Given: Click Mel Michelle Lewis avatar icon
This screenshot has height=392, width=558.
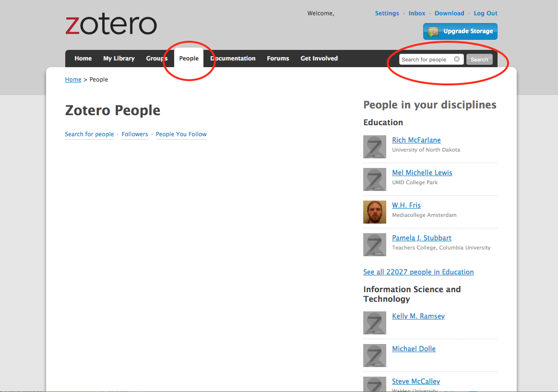Looking at the screenshot, I should point(374,179).
